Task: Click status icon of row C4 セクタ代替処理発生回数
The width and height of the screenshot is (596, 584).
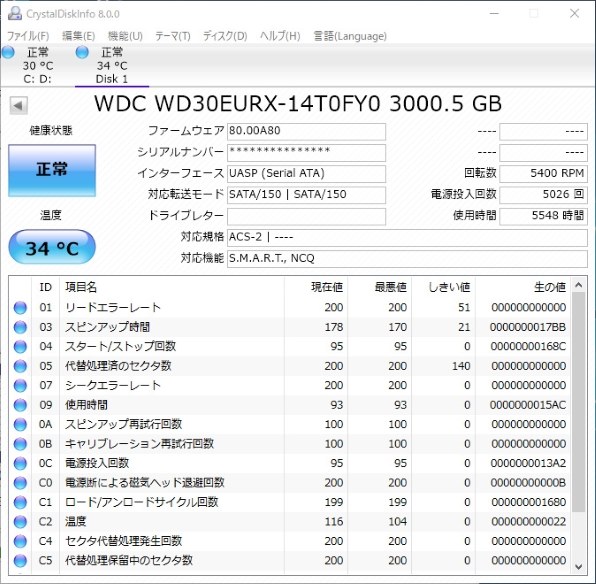Action: coord(20,541)
